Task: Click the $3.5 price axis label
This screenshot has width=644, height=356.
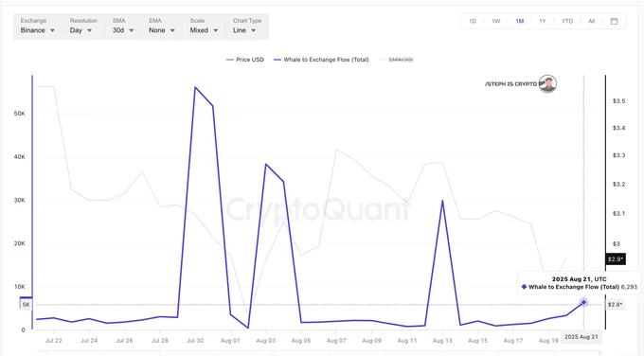Action: [x=618, y=101]
